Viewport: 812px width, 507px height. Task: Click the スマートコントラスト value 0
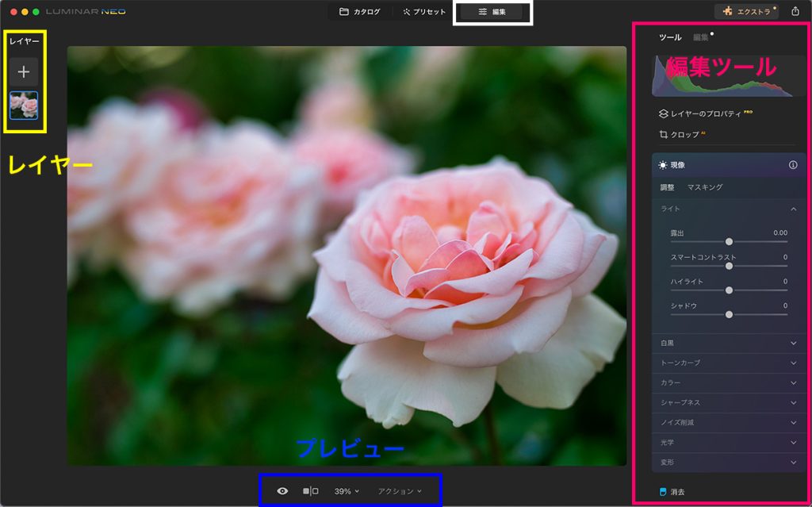pyautogui.click(x=785, y=257)
